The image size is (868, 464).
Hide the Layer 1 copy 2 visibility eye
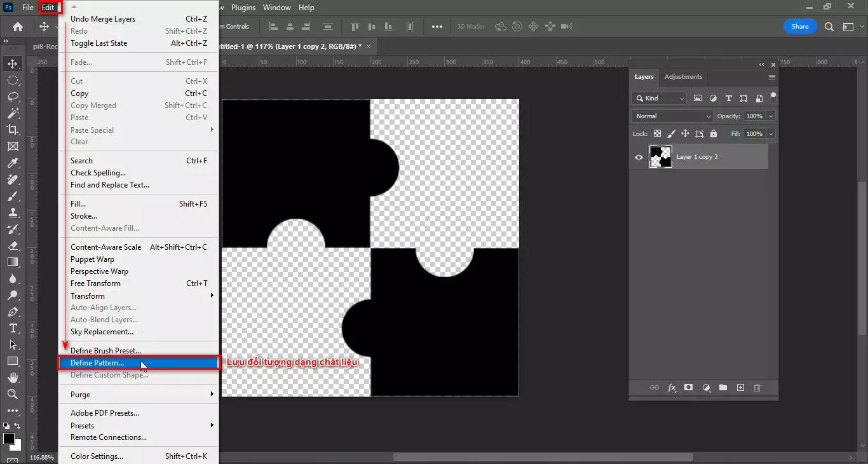tap(639, 156)
